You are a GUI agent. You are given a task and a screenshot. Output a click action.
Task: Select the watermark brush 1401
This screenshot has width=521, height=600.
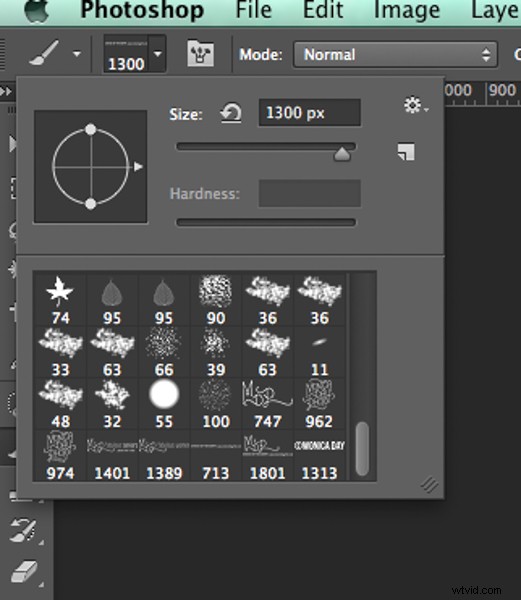pos(112,455)
